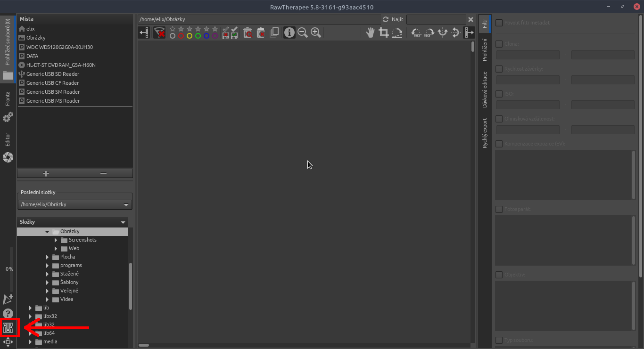Viewport: 644px width, 349px height.
Task: Open the Složky header dropdown arrow
Action: tap(124, 222)
